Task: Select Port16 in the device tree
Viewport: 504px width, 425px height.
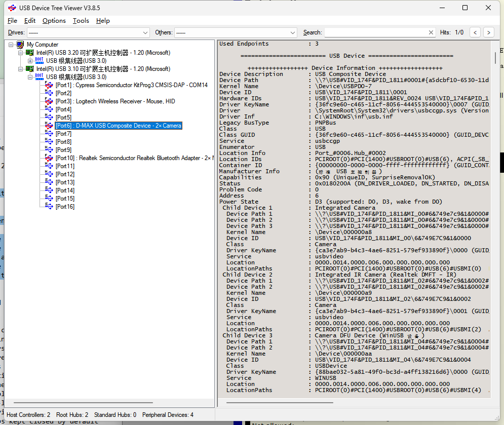Action: [x=65, y=207]
